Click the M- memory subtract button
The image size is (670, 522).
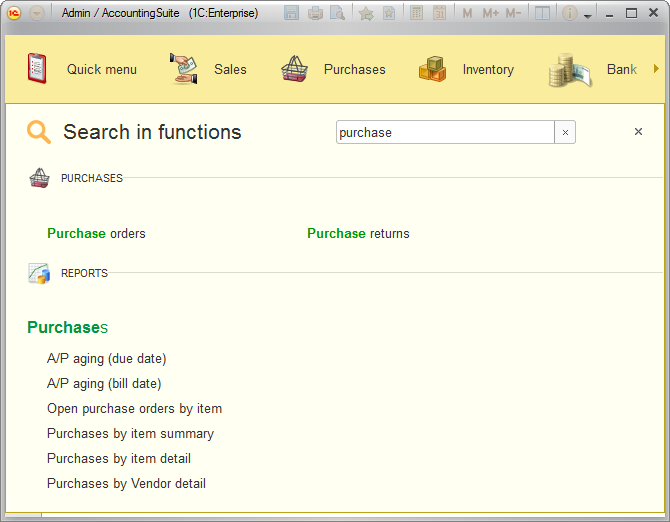[x=513, y=14]
